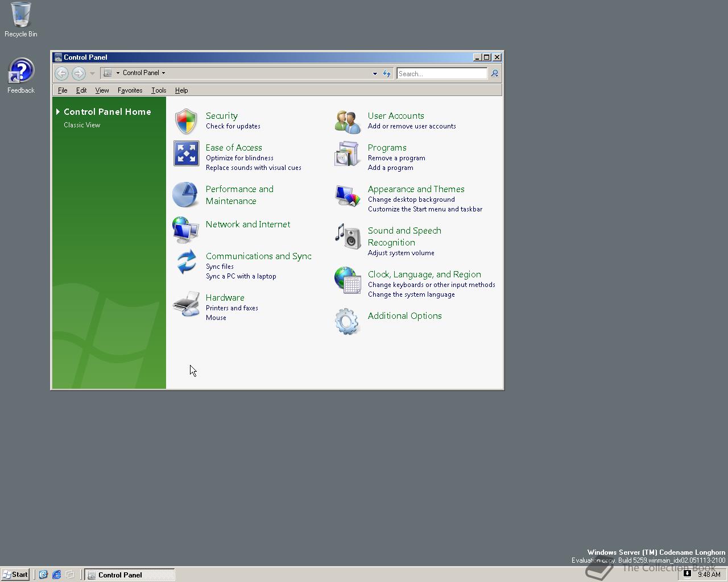This screenshot has height=582, width=728.
Task: Click the first quick launch icon next to Start
Action: pyautogui.click(x=43, y=575)
